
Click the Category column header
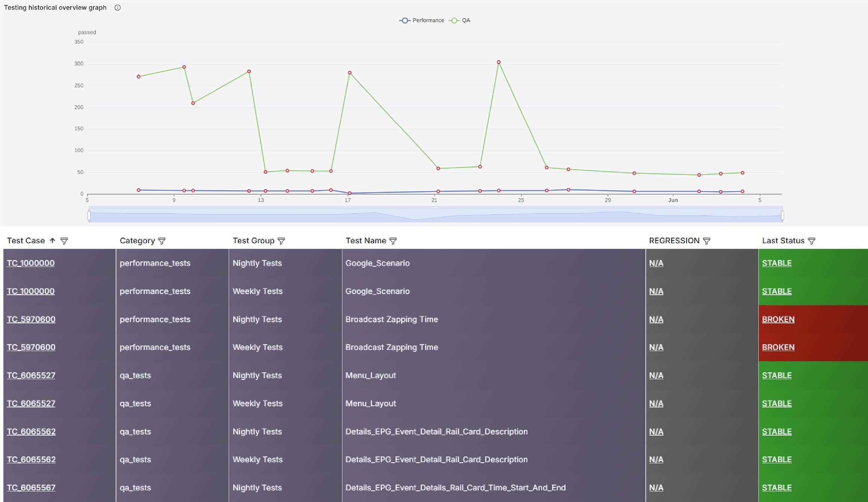(137, 241)
